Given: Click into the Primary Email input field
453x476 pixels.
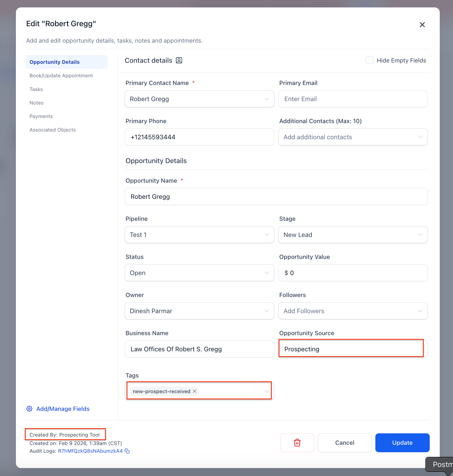Looking at the screenshot, I should [x=353, y=99].
